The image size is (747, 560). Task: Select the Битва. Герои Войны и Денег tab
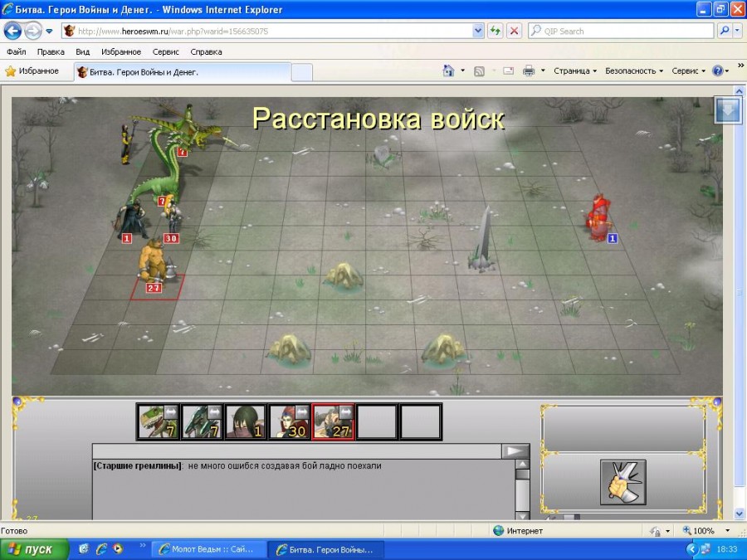(x=182, y=72)
